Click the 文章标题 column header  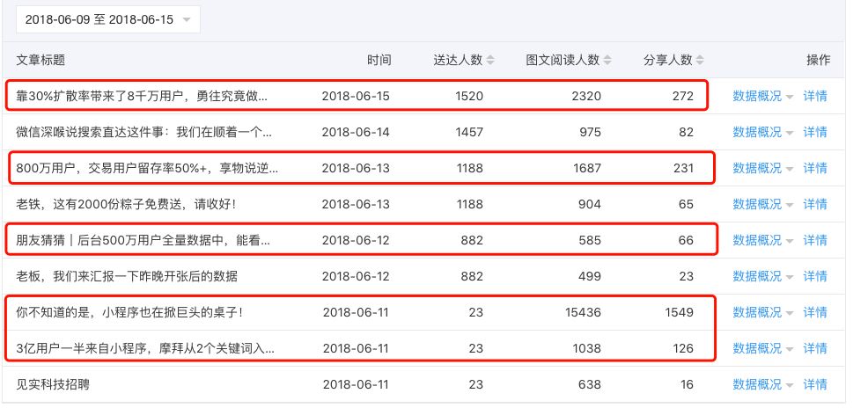coord(40,61)
